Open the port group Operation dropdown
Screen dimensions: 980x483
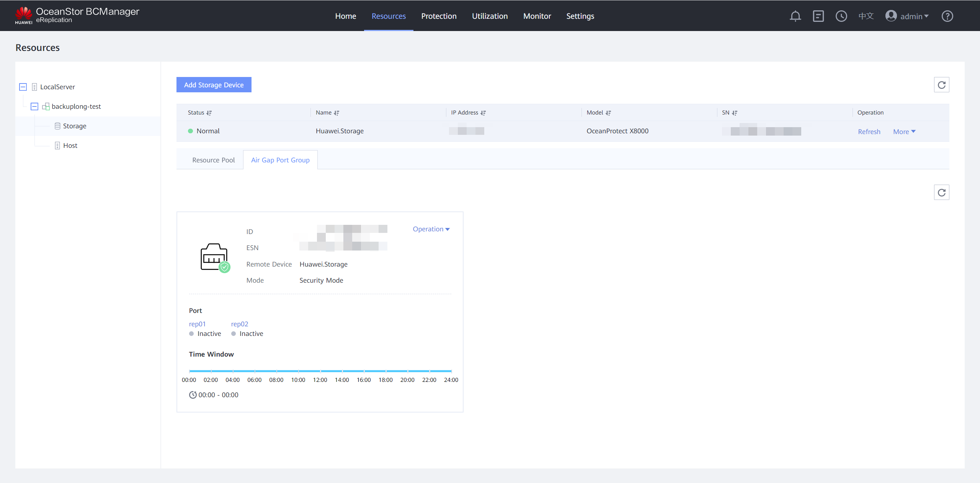(431, 229)
